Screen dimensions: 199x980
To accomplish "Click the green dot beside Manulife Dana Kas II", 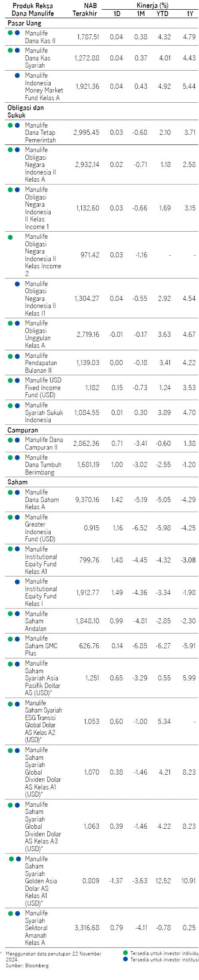I will click(10, 33).
